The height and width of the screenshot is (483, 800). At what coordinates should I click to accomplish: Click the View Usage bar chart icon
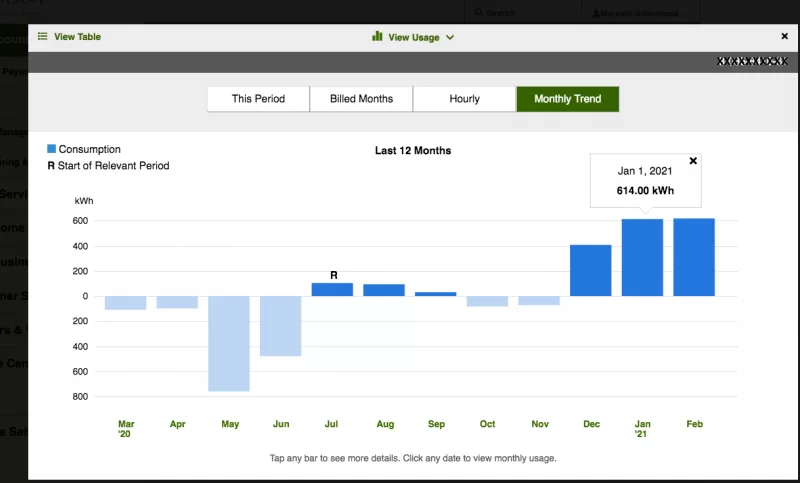coord(377,37)
